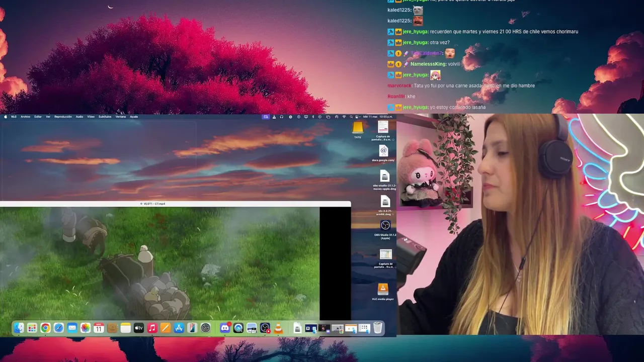
Task: Open the Audio menu
Action: 79,117
